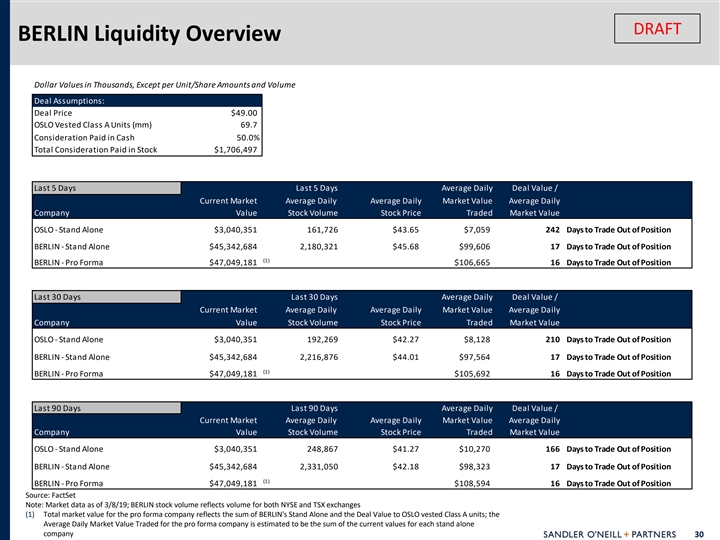Click the $1,706,497 Total Consideration value

click(236, 150)
